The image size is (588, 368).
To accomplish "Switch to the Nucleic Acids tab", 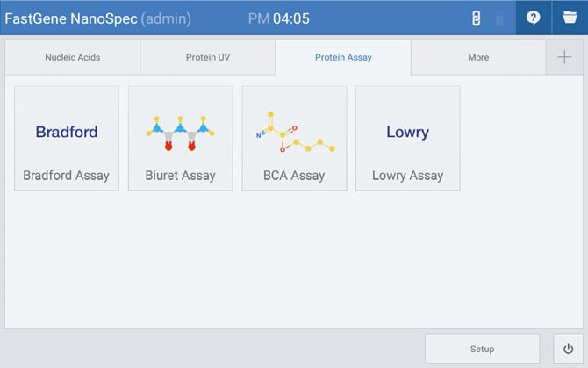I will coord(73,58).
